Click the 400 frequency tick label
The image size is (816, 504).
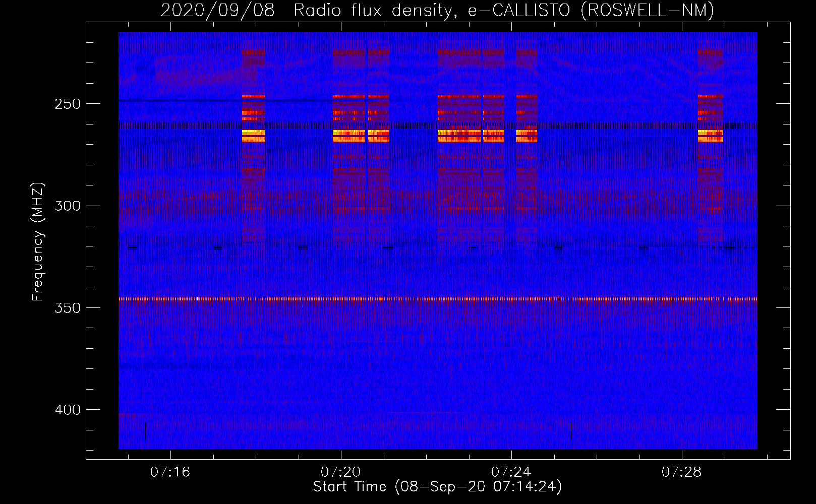68,410
